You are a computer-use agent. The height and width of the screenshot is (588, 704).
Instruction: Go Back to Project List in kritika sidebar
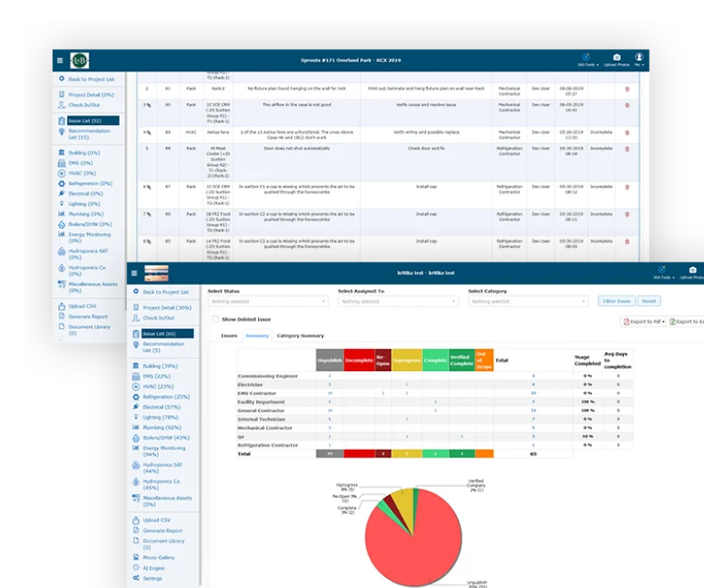click(161, 292)
